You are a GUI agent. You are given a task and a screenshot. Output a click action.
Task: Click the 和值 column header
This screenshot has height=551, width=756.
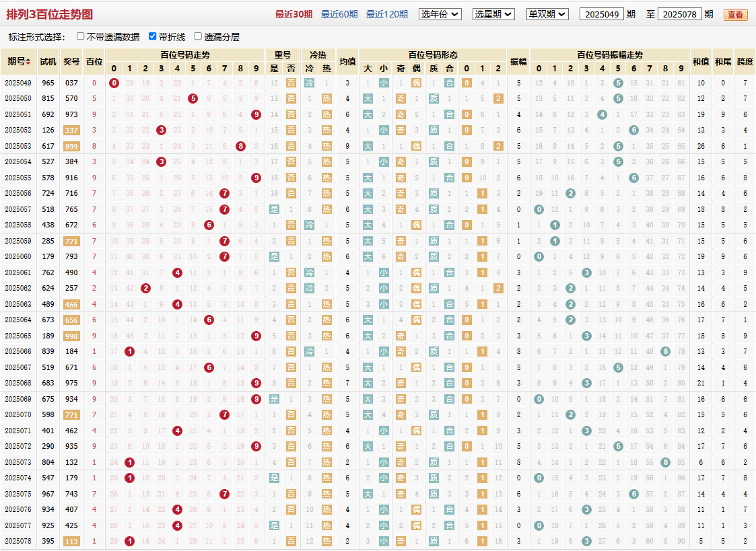pyautogui.click(x=701, y=61)
